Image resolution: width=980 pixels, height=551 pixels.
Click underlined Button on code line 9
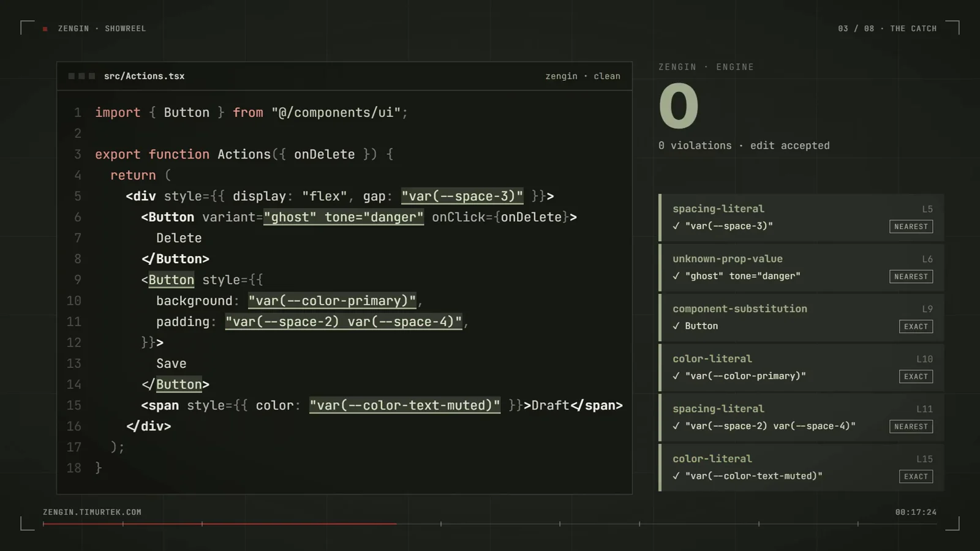(171, 280)
